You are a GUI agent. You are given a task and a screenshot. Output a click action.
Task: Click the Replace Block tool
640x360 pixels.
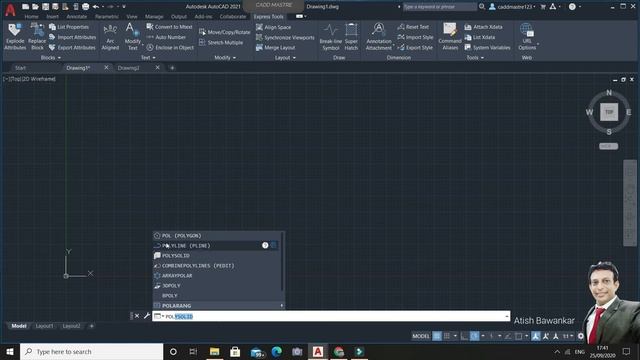tap(37, 36)
